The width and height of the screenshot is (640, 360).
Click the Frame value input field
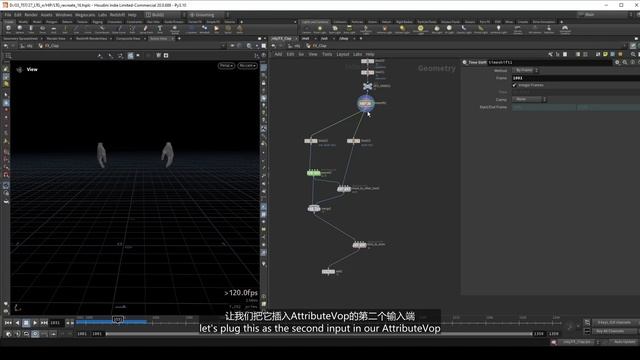pyautogui.click(x=576, y=78)
